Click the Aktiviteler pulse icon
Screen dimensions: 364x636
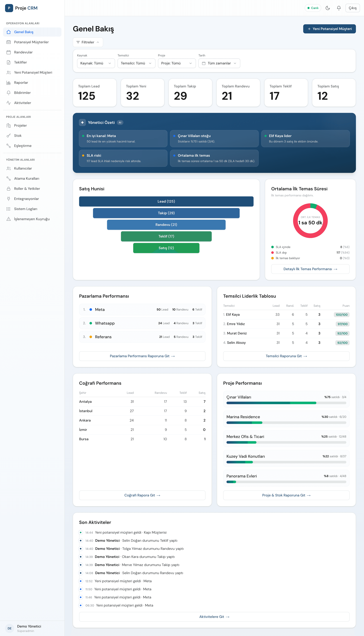click(8, 103)
